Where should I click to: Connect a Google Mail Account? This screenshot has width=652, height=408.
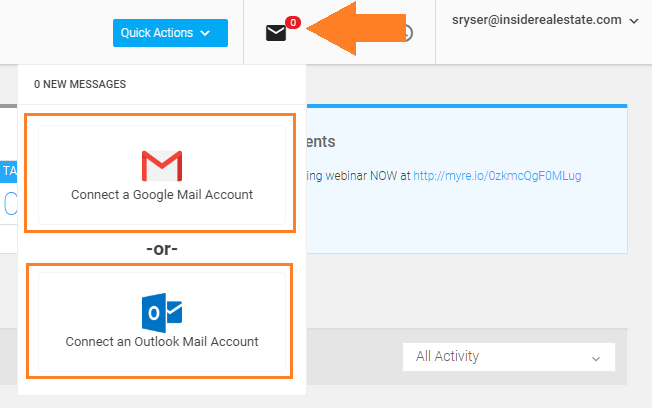(162, 175)
